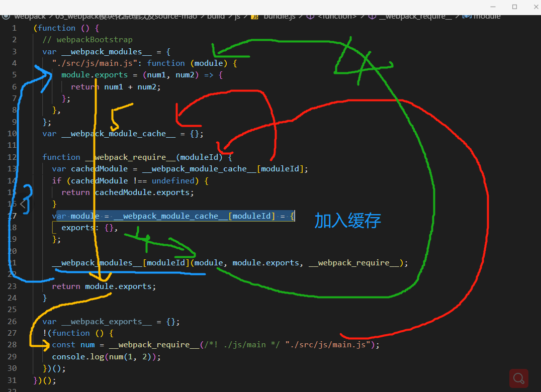Screen dimensions: 541x392
Task: Open the js folder breadcrumb
Action: 237,16
